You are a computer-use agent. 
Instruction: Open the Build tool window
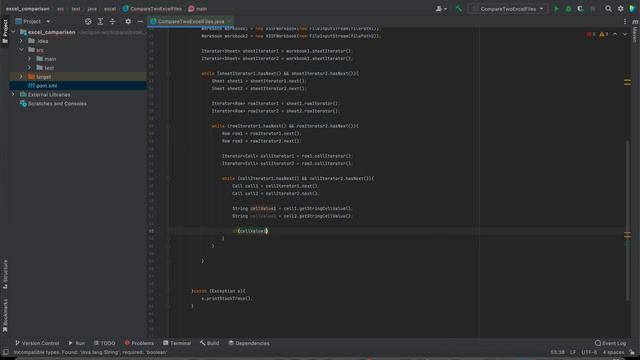click(x=209, y=343)
